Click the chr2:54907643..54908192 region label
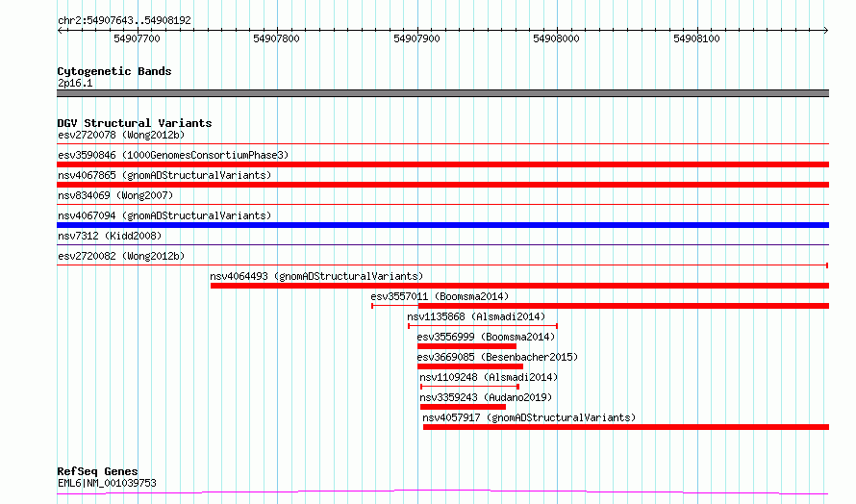This screenshot has width=856, height=504. 124,20
